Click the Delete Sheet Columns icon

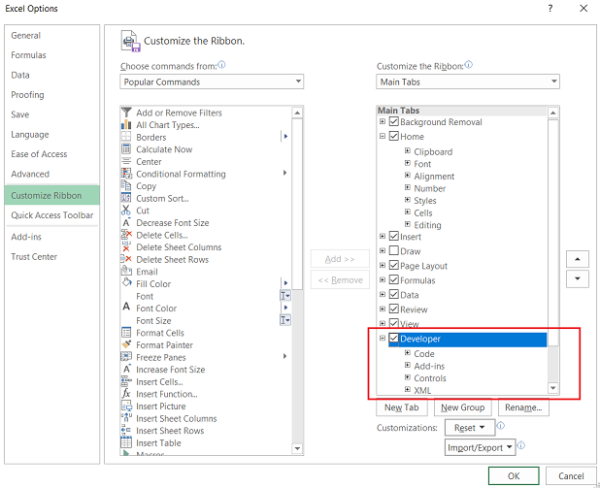click(x=126, y=247)
